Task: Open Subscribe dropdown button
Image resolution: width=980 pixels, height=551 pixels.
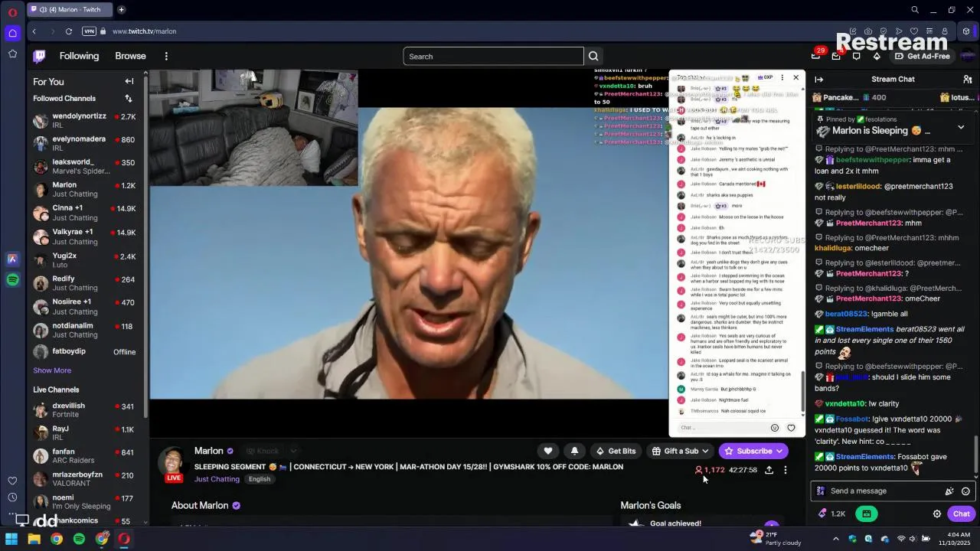Action: pos(753,451)
